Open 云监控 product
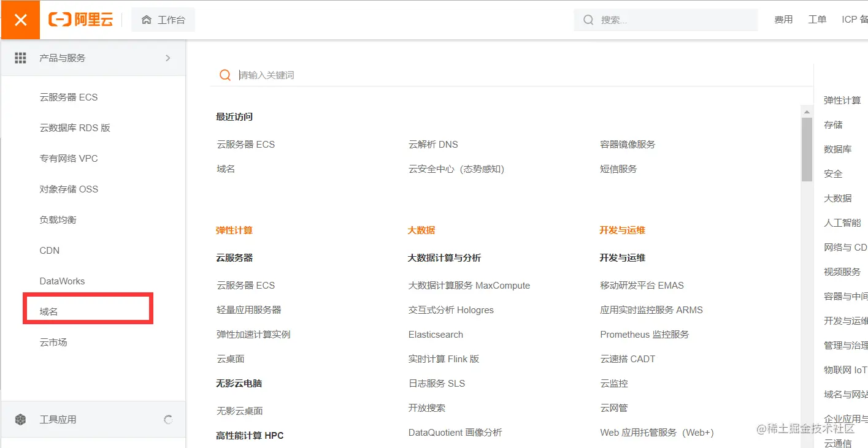Screen dimensions: 868x448 point(614,383)
